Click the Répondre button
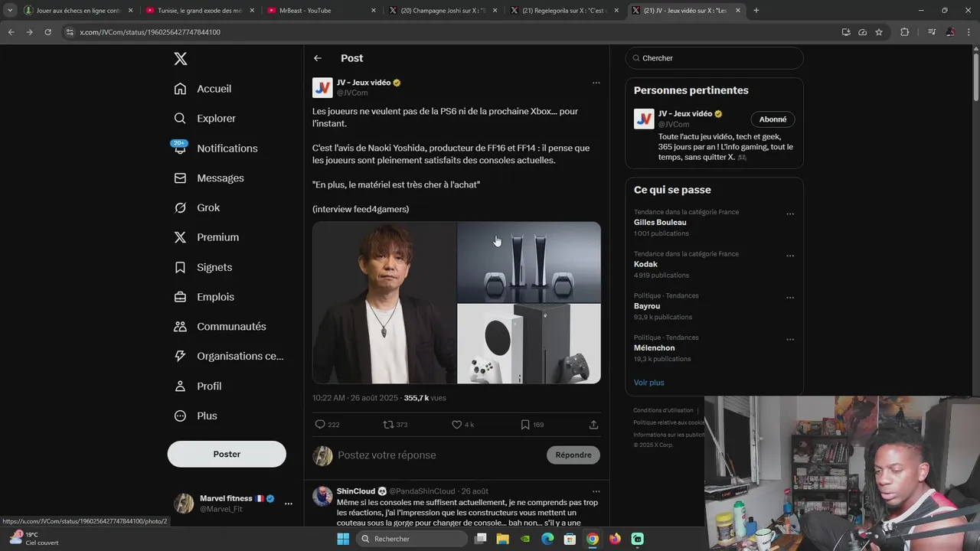The width and height of the screenshot is (980, 551). tap(573, 455)
